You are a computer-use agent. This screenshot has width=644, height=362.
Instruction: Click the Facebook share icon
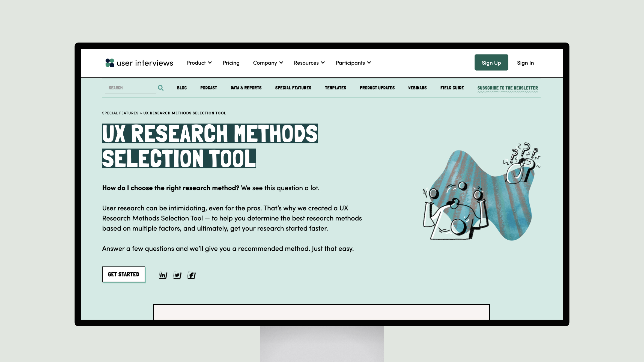[191, 275]
